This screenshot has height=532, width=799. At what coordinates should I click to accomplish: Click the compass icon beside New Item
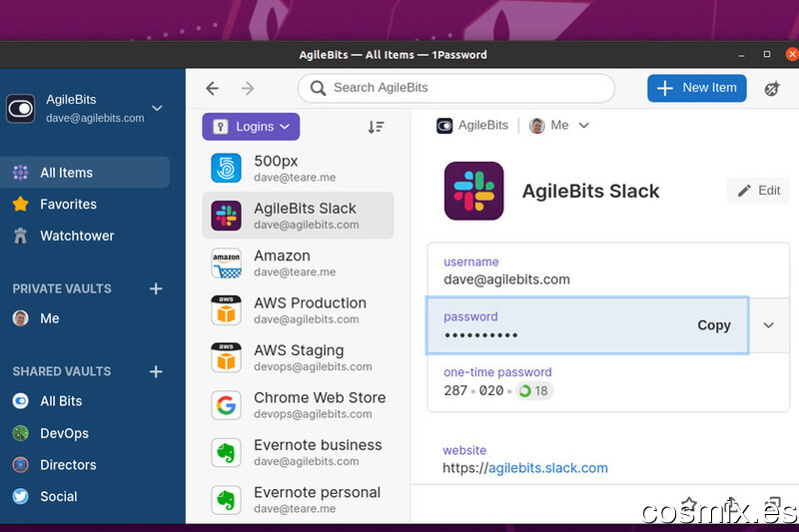click(x=772, y=89)
